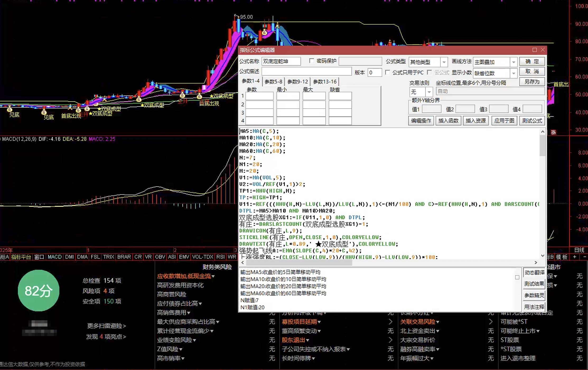Image resolution: width=588 pixels, height=370 pixels.
Task: Toggle the 密码保护 checkbox
Action: click(312, 61)
